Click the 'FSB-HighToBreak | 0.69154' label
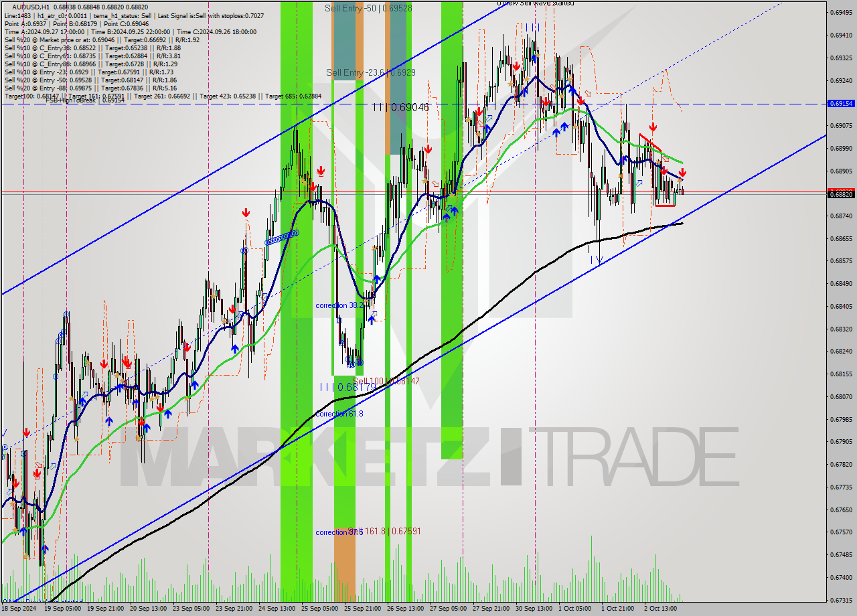The image size is (857, 616). tap(85, 101)
